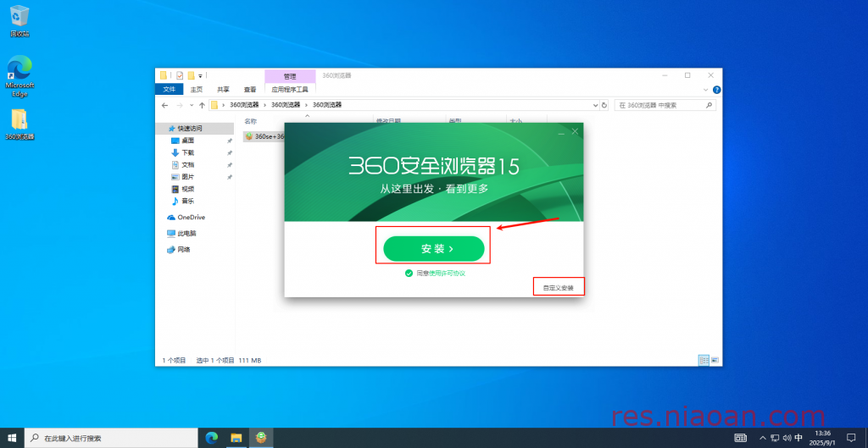The image size is (868, 448).
Task: Open the 使用许可协议 license agreement link
Action: 447,274
